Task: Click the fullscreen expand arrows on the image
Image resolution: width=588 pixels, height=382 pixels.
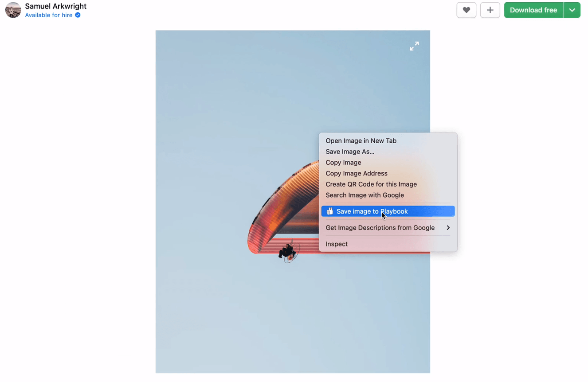Action: coord(414,46)
